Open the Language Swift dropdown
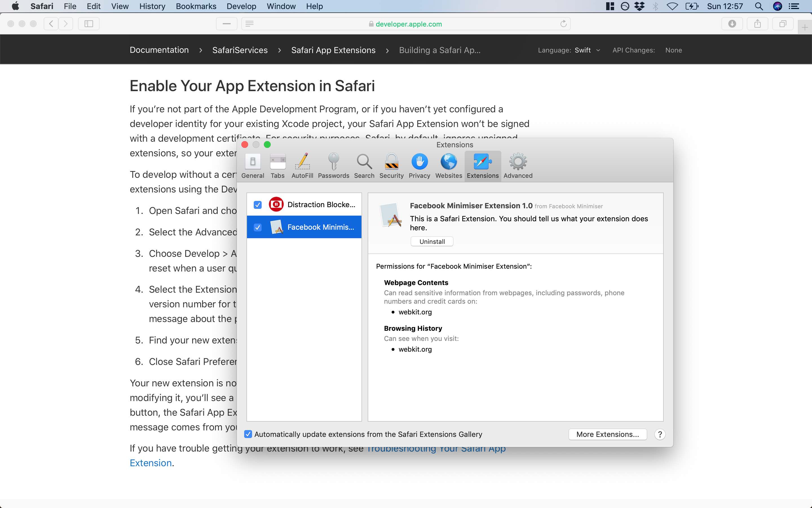The image size is (812, 508). coord(587,50)
